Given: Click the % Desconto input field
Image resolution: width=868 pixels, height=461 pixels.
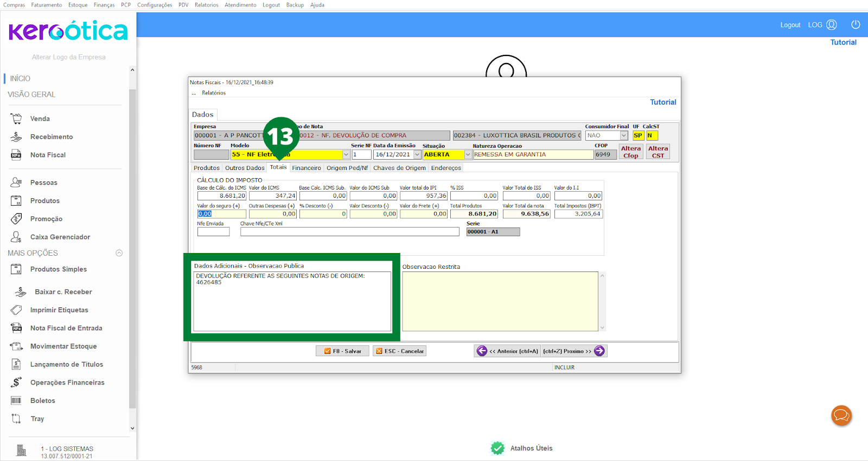Looking at the screenshot, I should point(323,214).
